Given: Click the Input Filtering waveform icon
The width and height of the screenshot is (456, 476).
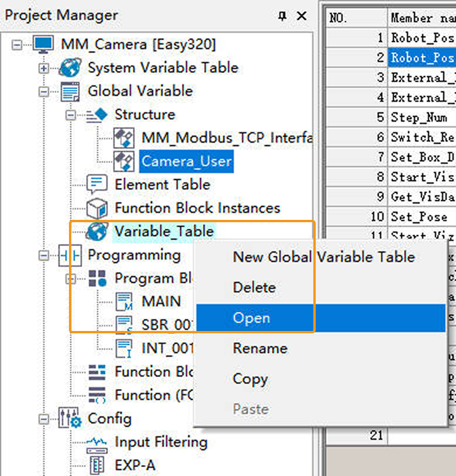Looking at the screenshot, I should (96, 443).
